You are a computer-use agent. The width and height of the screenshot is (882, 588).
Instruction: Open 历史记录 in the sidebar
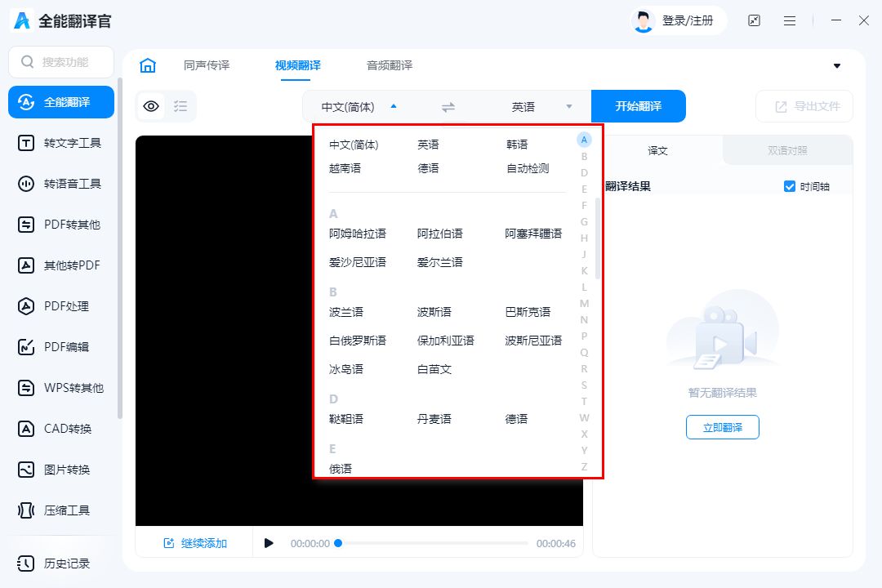(x=61, y=563)
